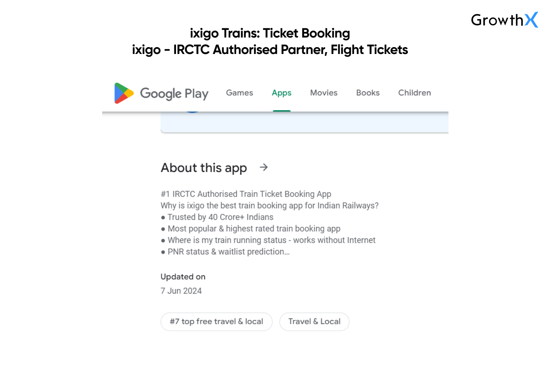Click the #1 IRCTC Authorised description line
Image resolution: width=551 pixels, height=392 pixels.
246,194
